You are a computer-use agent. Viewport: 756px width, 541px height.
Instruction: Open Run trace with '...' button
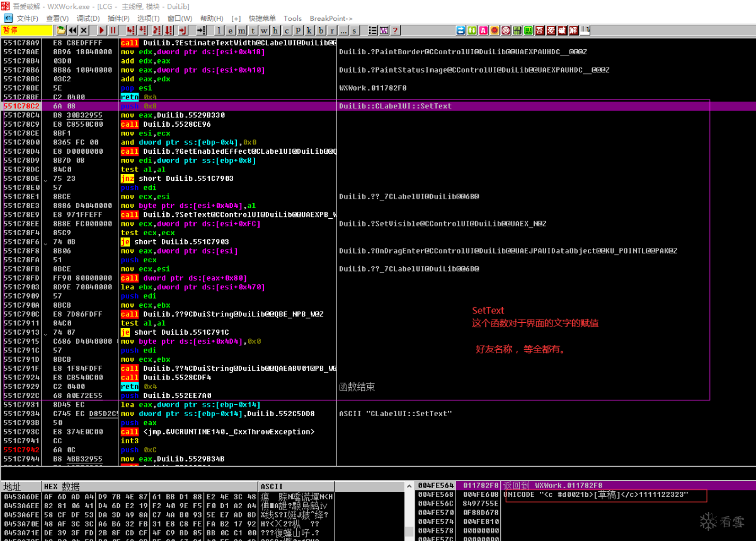(343, 30)
